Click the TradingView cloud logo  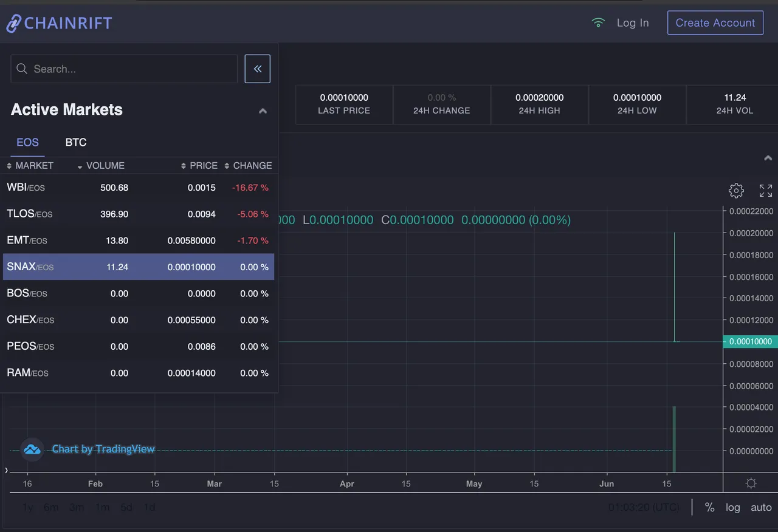[x=32, y=449]
